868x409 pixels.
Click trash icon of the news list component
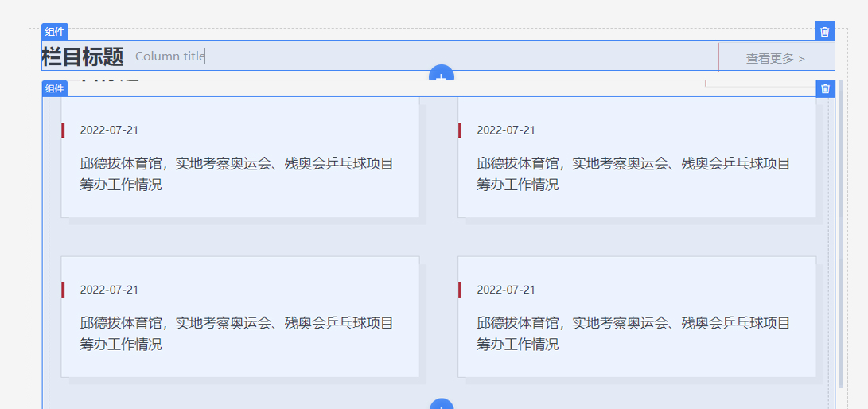click(x=825, y=88)
